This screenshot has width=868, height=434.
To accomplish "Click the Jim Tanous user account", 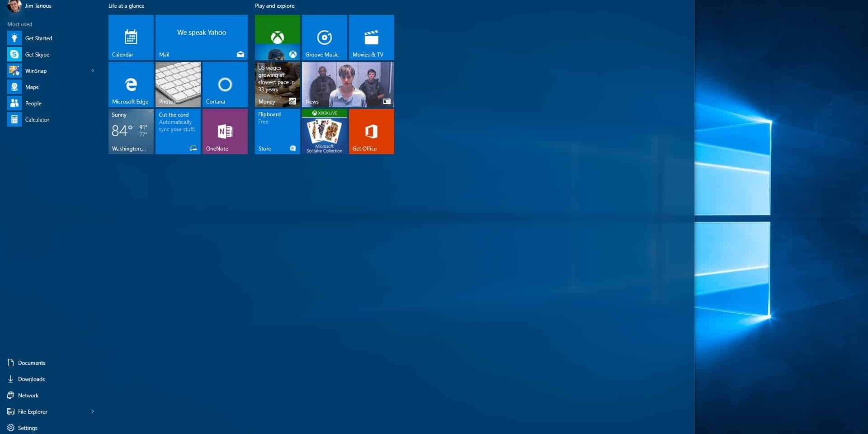I will coord(30,6).
